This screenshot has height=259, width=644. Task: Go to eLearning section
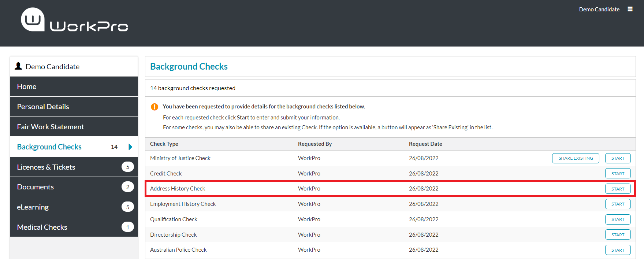(x=74, y=207)
